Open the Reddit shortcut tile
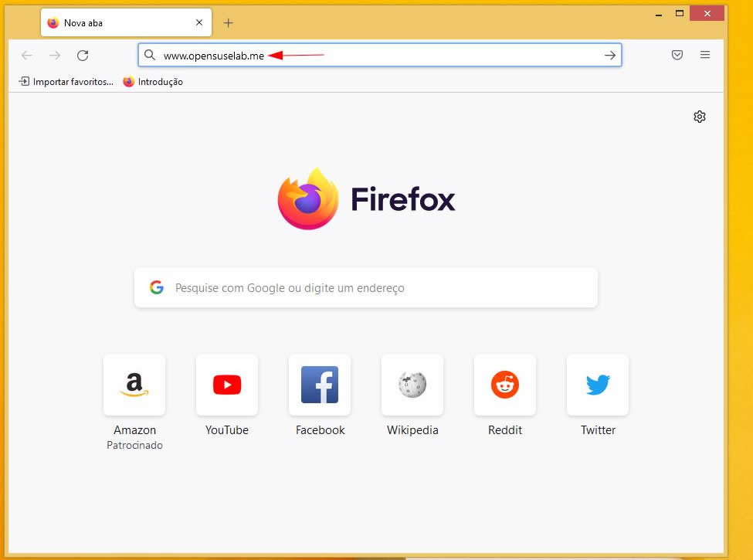This screenshot has height=560, width=753. click(505, 385)
